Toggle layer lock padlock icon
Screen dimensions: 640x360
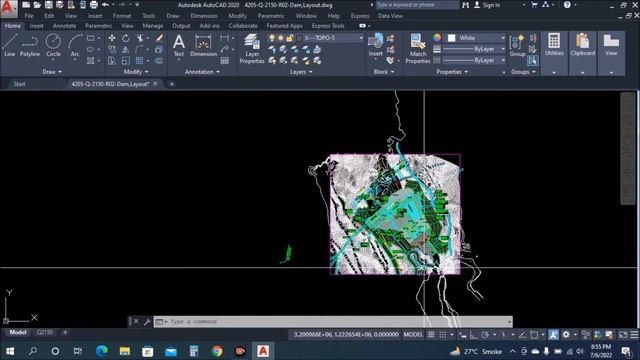(x=289, y=38)
